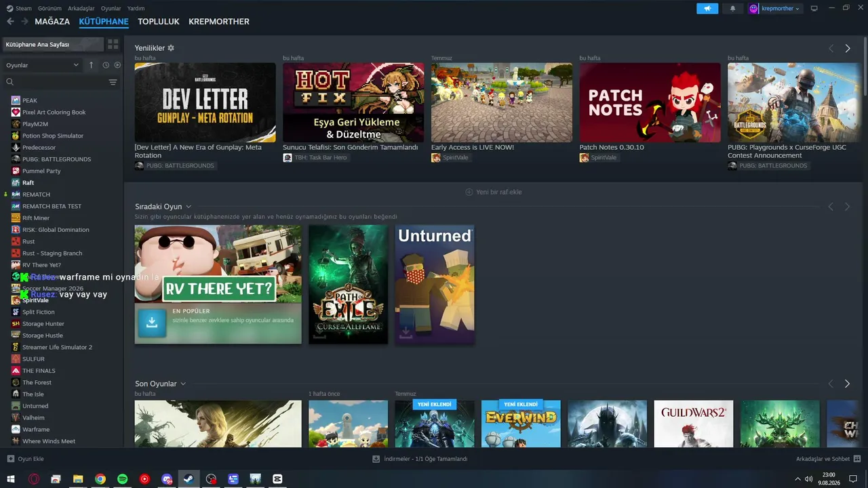The width and height of the screenshot is (868, 488).
Task: Open the Görünüm menu
Action: [x=50, y=9]
